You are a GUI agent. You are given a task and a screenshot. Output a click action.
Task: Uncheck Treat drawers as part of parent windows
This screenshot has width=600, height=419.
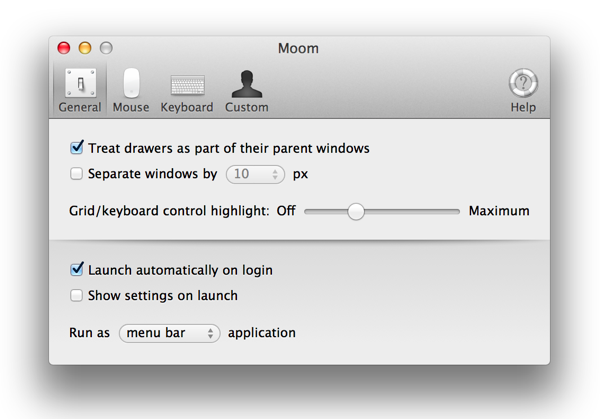pos(77,148)
